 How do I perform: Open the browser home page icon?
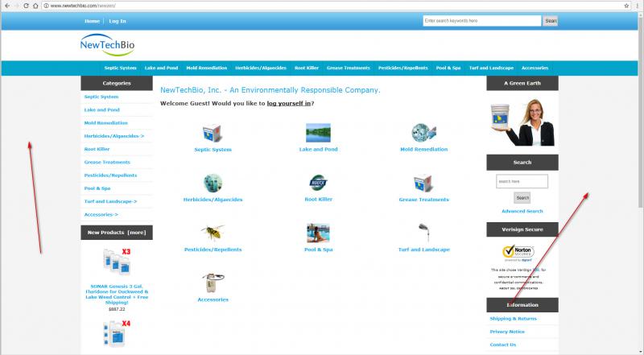point(35,6)
